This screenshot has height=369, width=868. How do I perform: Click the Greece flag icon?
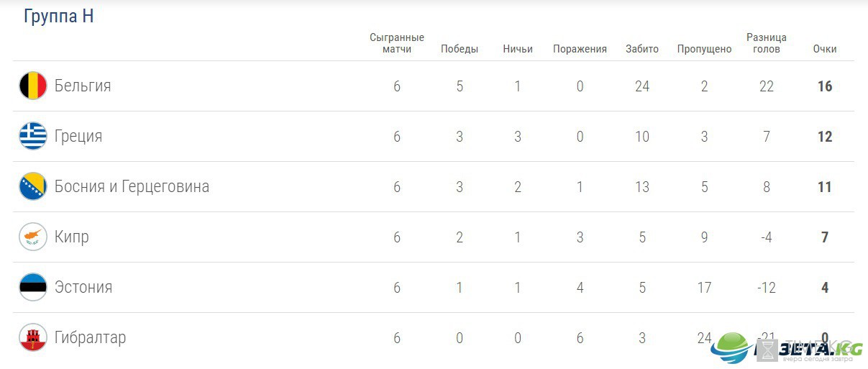(33, 137)
